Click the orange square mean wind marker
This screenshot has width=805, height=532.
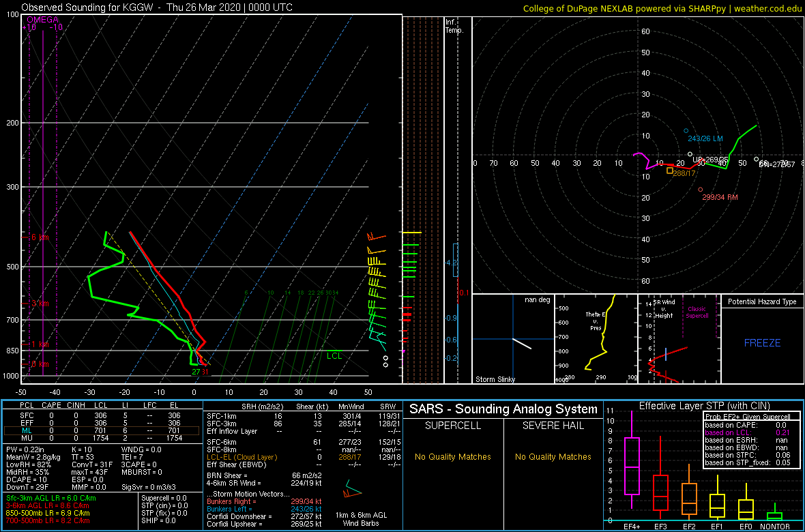[x=669, y=171]
